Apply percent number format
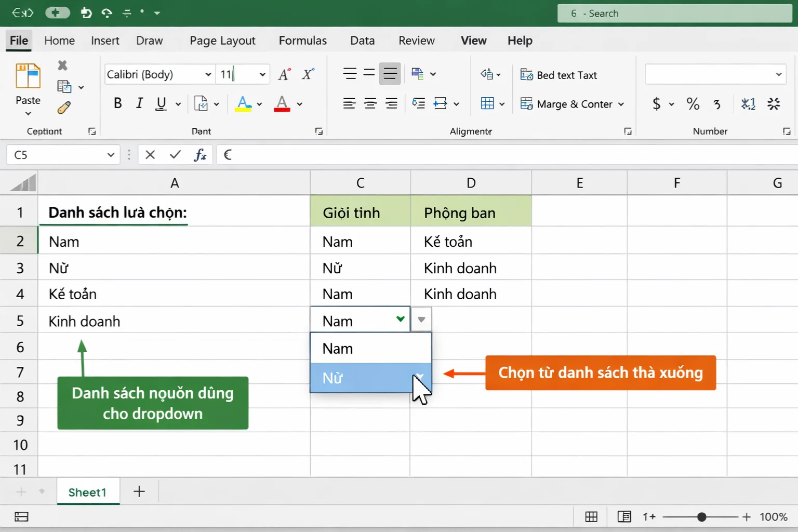Image resolution: width=798 pixels, height=532 pixels. (693, 104)
